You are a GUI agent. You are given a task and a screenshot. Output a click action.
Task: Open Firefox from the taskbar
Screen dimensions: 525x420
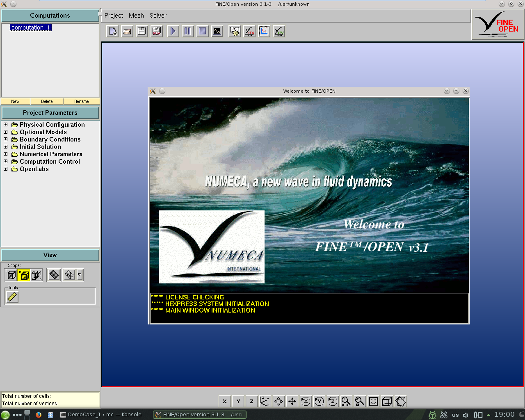pyautogui.click(x=39, y=415)
